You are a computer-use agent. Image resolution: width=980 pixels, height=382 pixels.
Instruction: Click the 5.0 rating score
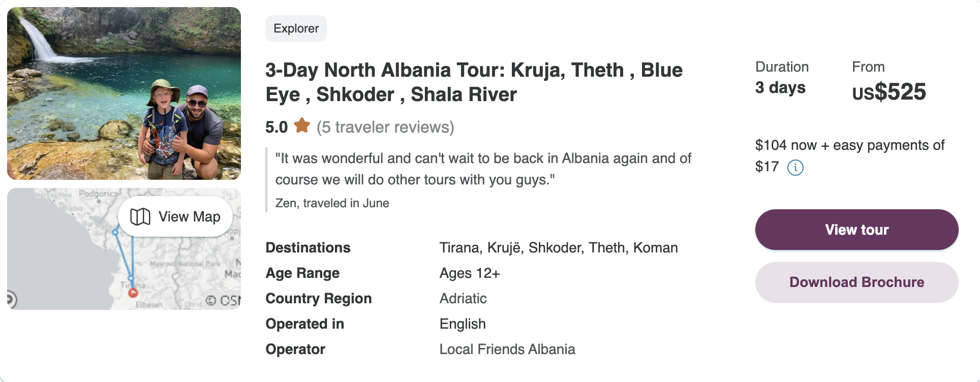(277, 127)
